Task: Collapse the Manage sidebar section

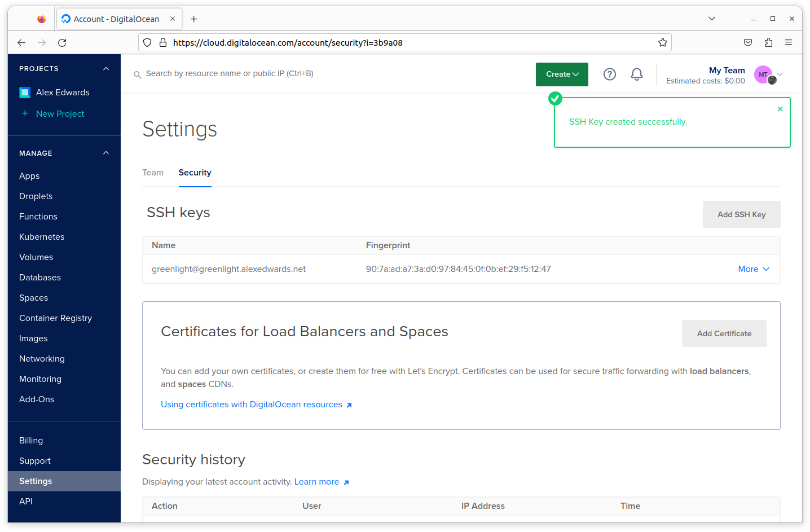Action: (106, 153)
